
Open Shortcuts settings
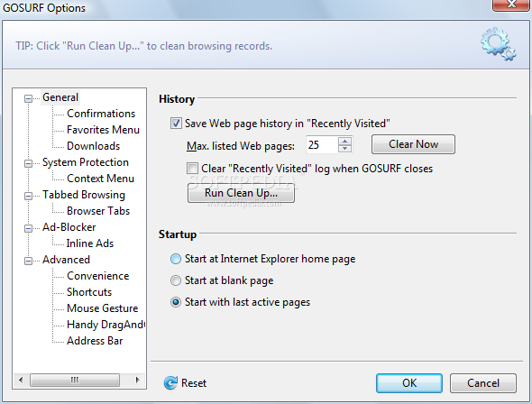coord(89,292)
